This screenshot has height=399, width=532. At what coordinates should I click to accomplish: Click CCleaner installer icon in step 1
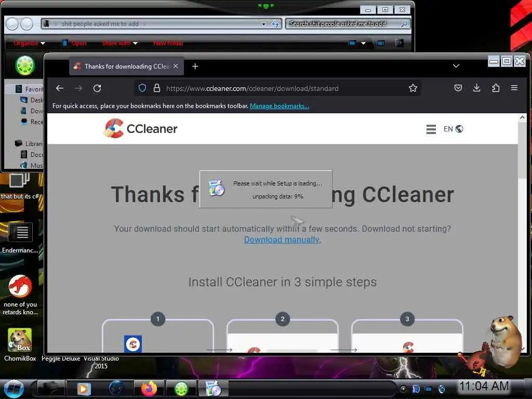point(133,344)
